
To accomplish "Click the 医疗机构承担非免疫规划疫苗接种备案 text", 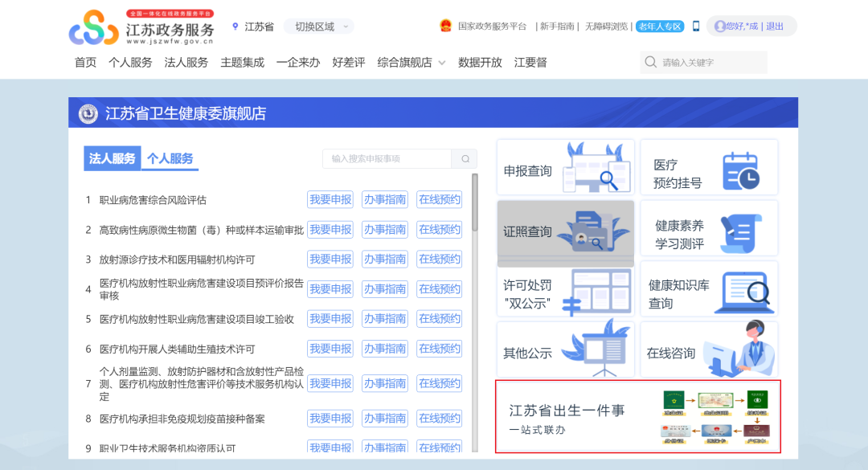I will [x=182, y=419].
